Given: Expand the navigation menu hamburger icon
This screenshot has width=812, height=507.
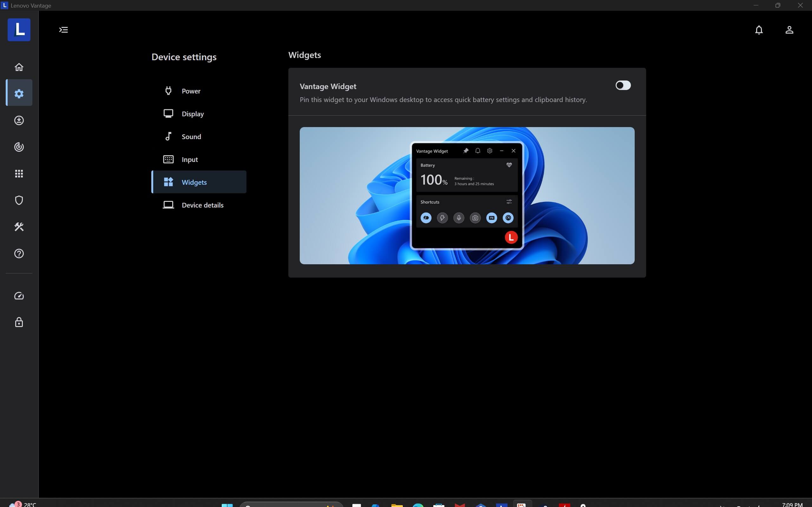Looking at the screenshot, I should [x=63, y=30].
